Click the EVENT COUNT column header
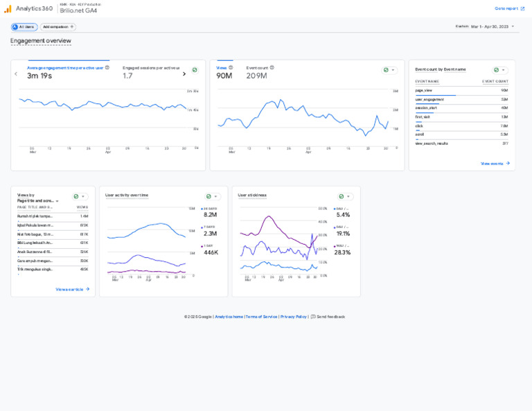 pos(495,82)
